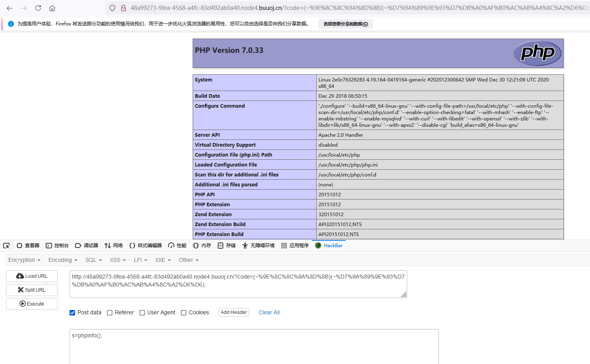Open the Other dropdown menu

[x=188, y=260]
